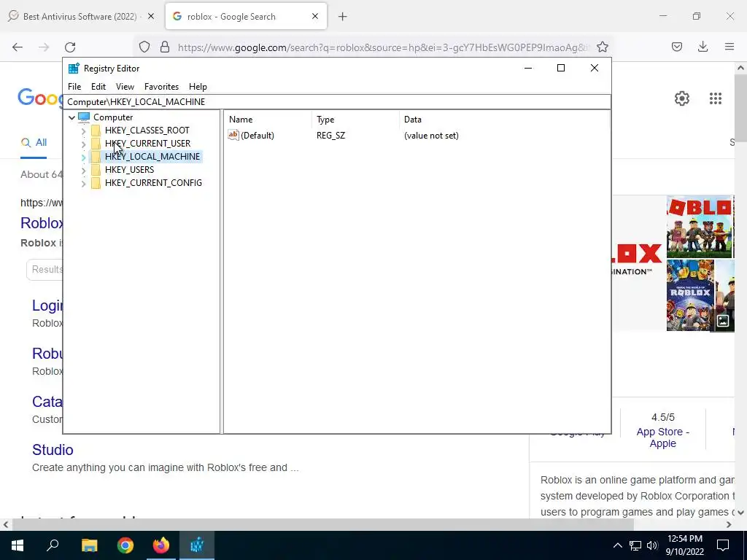Select the HKEY_LOCAL_MACHINE key
This screenshot has height=560, width=747.
click(152, 157)
